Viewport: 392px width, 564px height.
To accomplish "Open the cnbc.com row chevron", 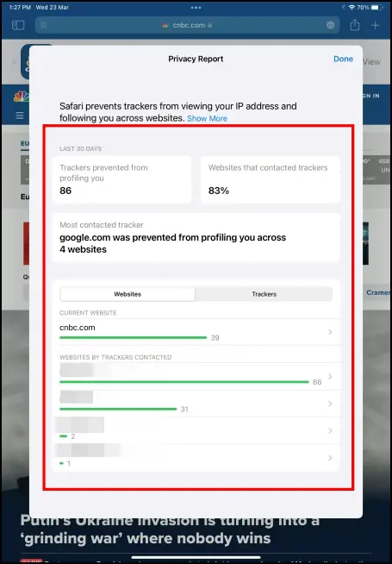I will click(x=330, y=332).
